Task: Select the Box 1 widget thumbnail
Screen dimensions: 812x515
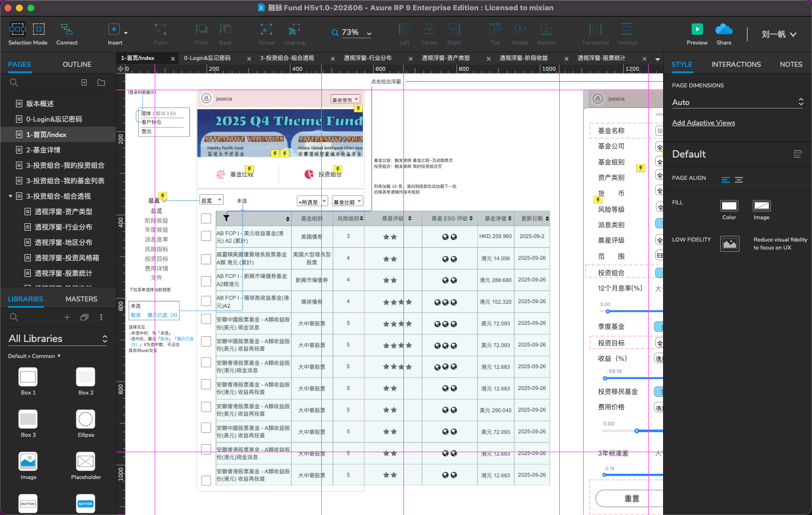Action: [x=28, y=377]
